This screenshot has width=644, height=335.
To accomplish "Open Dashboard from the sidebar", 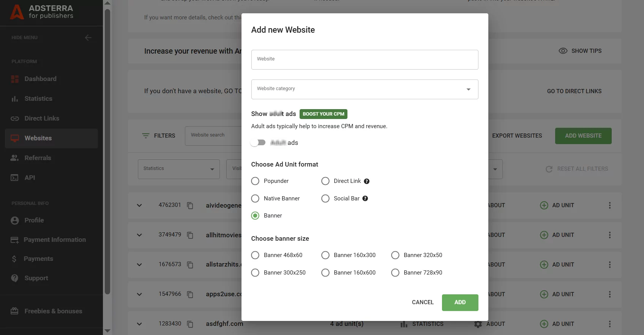I will pyautogui.click(x=40, y=79).
